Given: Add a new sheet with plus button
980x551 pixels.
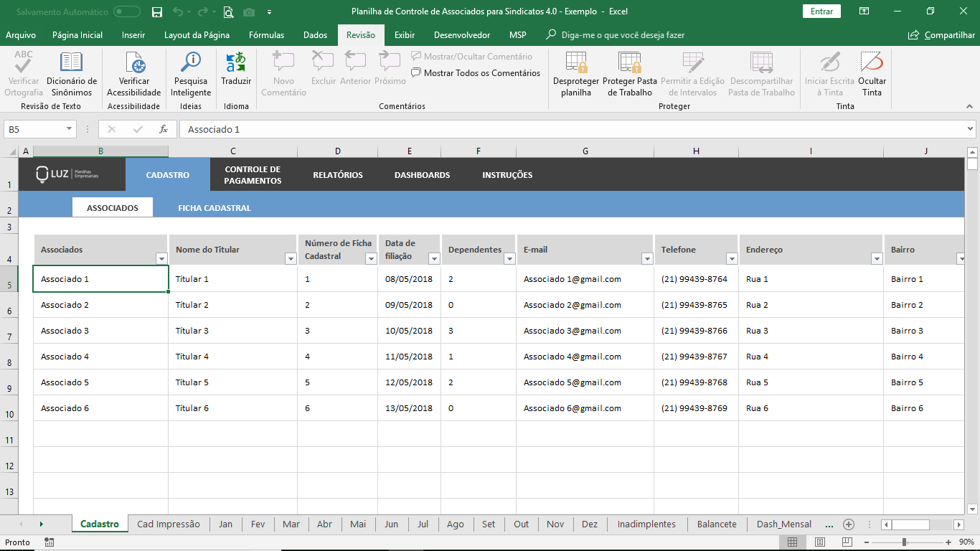Looking at the screenshot, I should click(x=849, y=524).
